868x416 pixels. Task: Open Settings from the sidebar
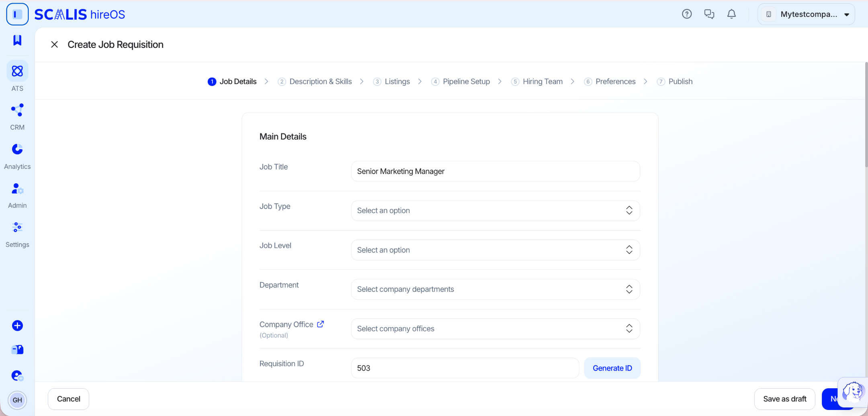17,234
